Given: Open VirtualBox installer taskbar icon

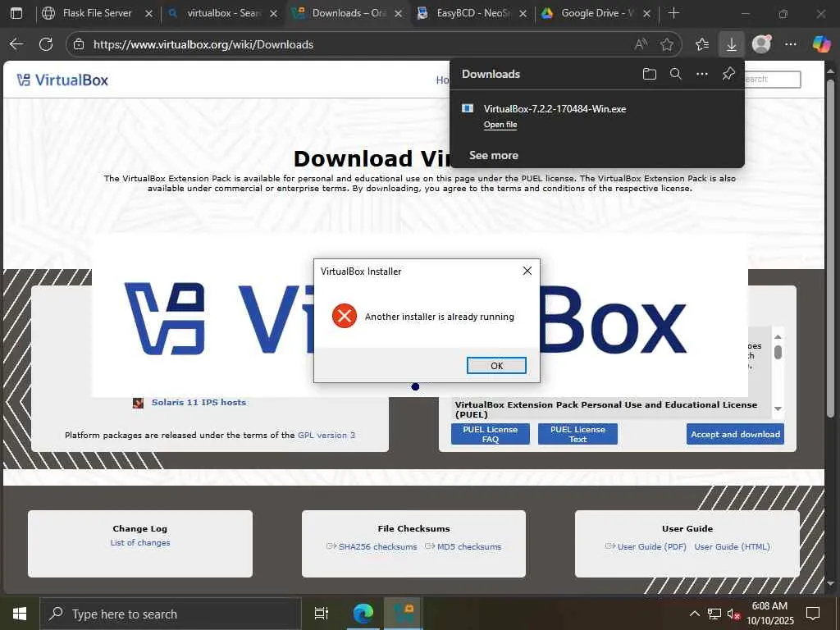Looking at the screenshot, I should [404, 614].
